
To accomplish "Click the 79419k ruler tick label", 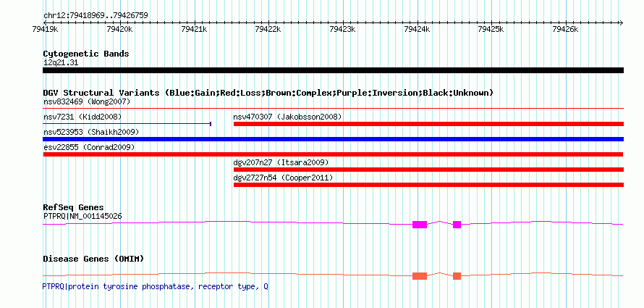I will [46, 29].
